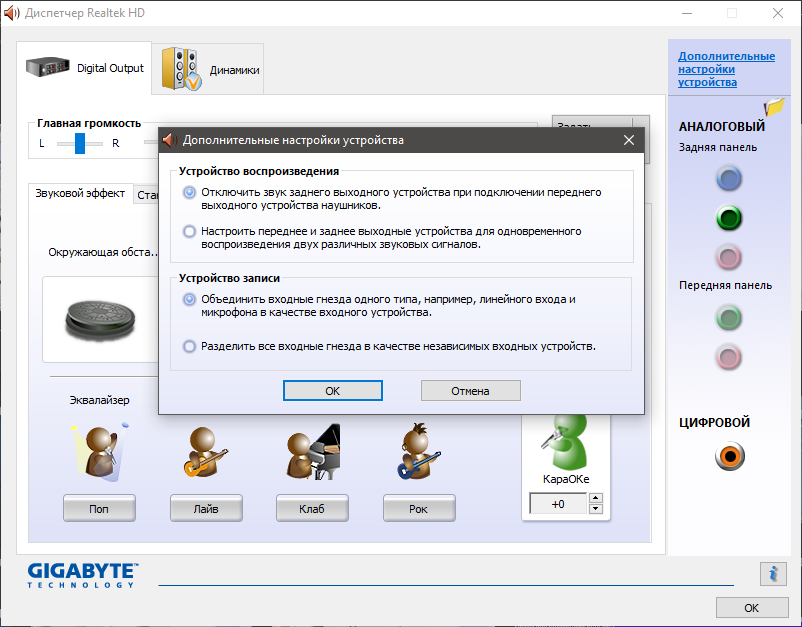Minimize the Диспетчер Realtek HD window
802x627 pixels.
click(x=687, y=13)
